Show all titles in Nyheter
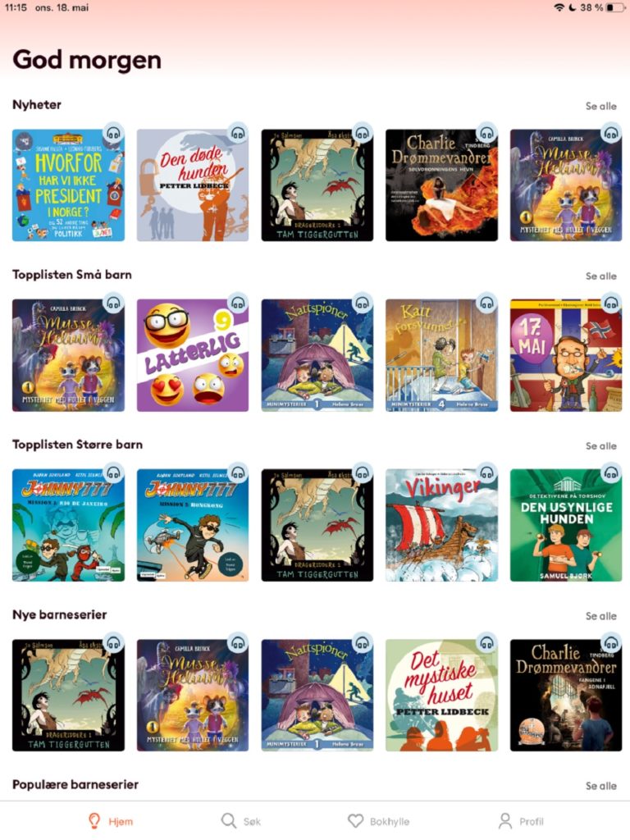This screenshot has width=630, height=840. pos(600,106)
